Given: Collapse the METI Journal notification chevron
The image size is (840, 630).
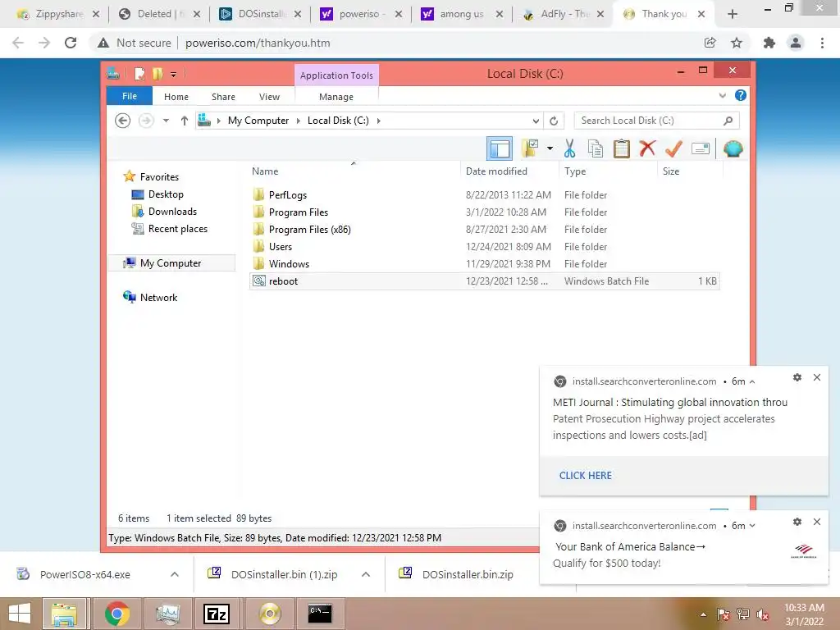Looking at the screenshot, I should click(752, 382).
